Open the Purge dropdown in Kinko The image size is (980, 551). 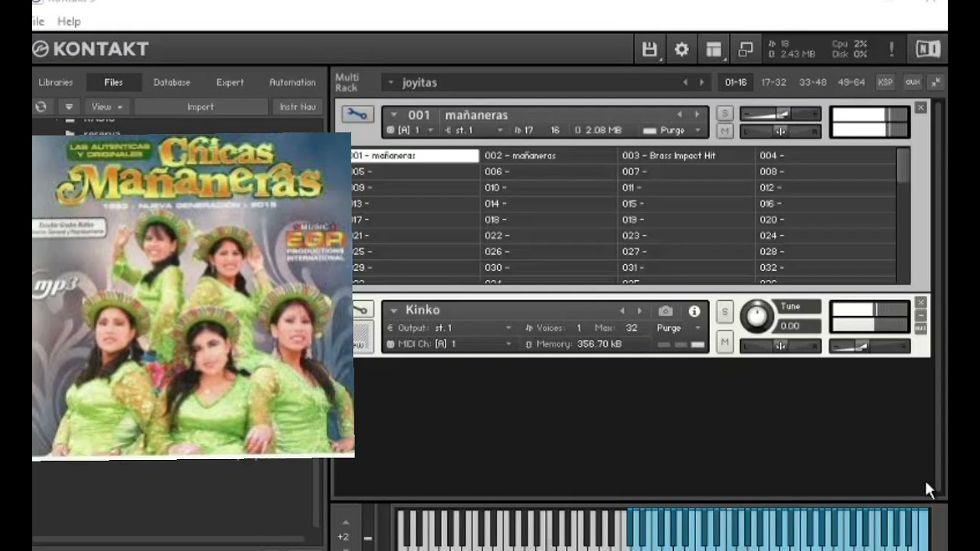[x=697, y=328]
